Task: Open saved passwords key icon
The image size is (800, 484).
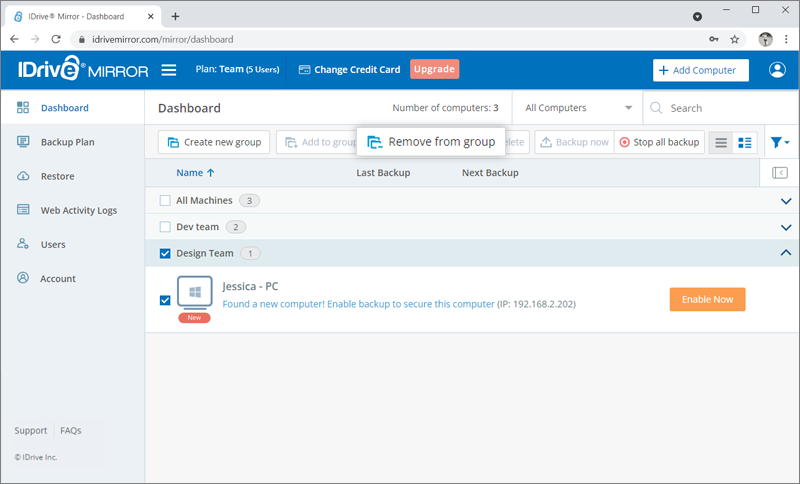Action: [714, 39]
